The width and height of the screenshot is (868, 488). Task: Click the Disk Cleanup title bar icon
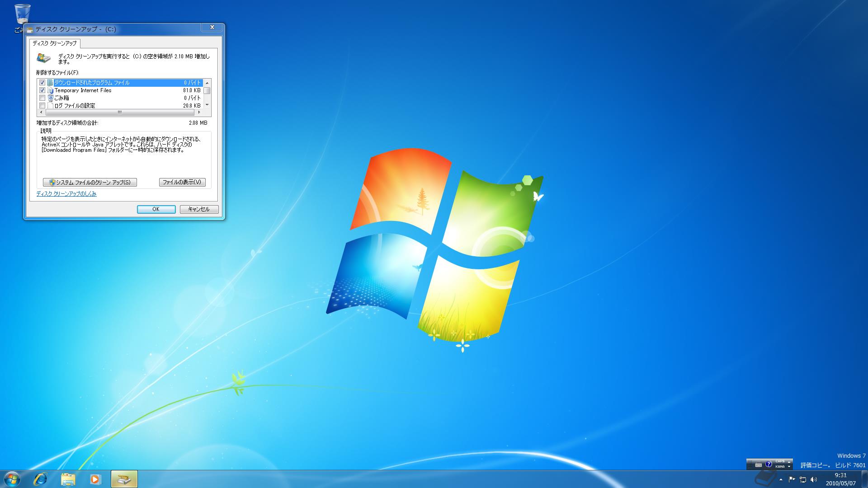[30, 29]
